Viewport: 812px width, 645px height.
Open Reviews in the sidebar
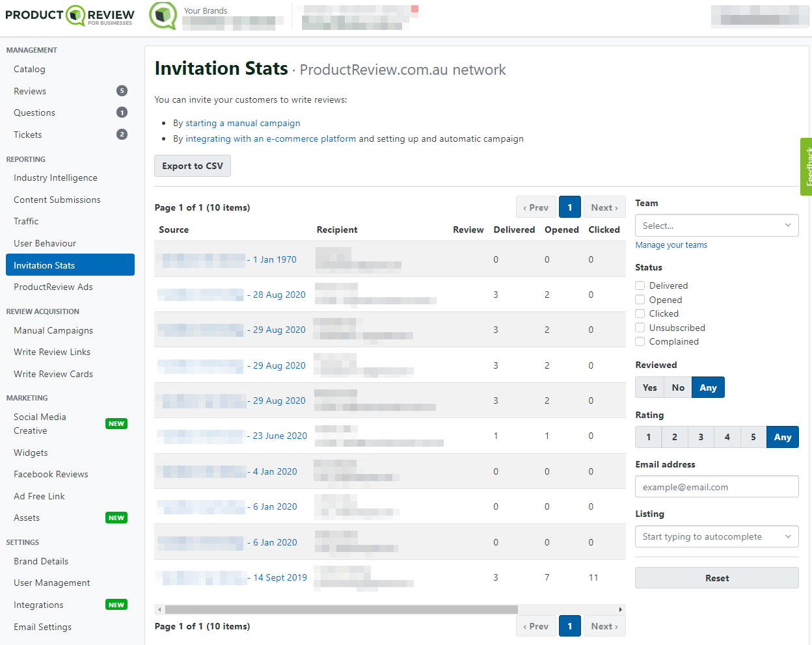(30, 91)
